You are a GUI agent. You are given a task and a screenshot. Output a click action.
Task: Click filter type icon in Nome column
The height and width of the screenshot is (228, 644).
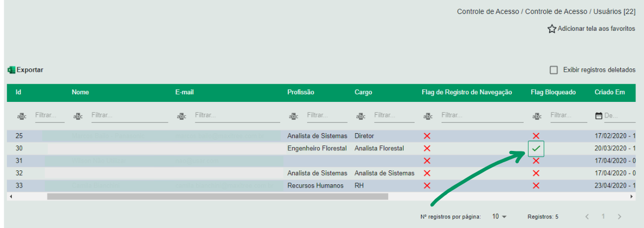(78, 116)
